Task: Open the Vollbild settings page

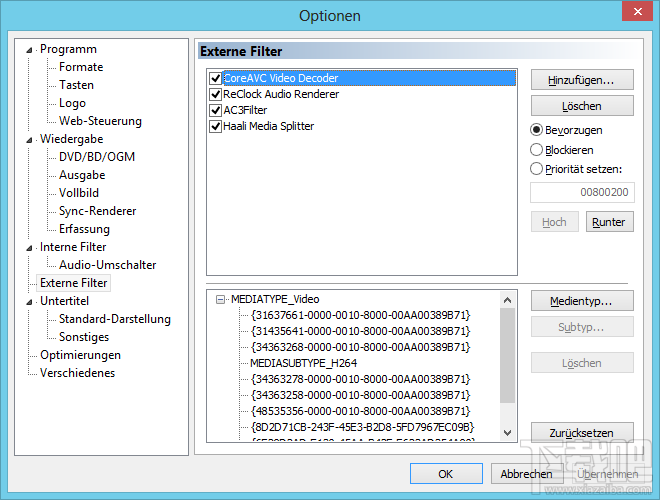Action: [x=79, y=193]
